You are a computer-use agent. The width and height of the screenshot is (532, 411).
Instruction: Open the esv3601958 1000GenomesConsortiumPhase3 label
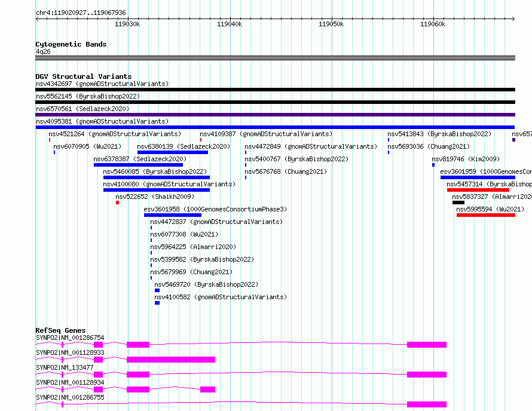(215, 209)
